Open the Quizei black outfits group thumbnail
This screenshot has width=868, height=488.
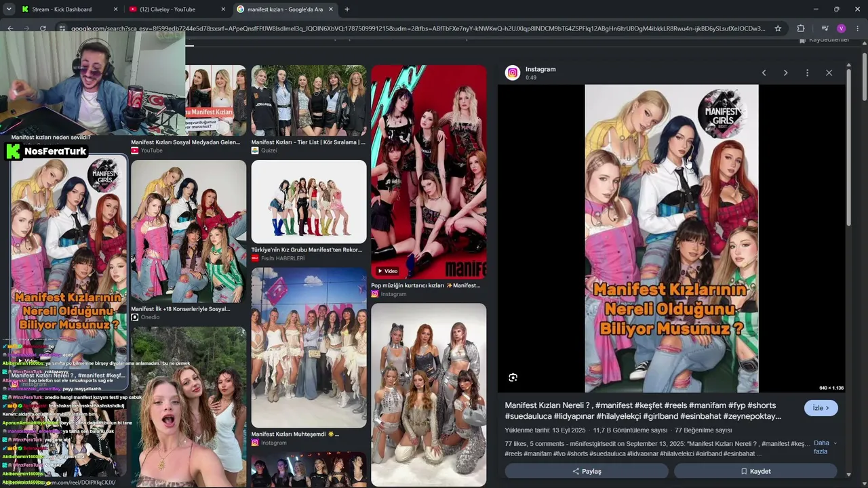pyautogui.click(x=309, y=100)
